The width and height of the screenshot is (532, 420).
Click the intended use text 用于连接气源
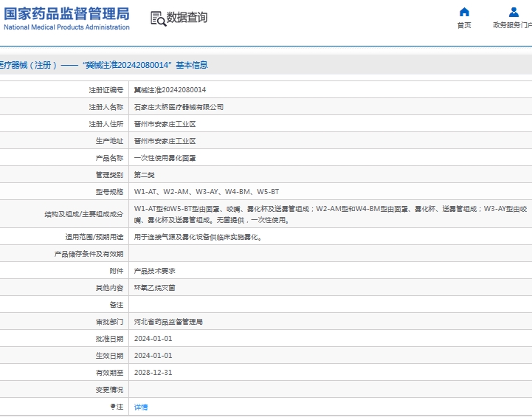[x=198, y=237]
